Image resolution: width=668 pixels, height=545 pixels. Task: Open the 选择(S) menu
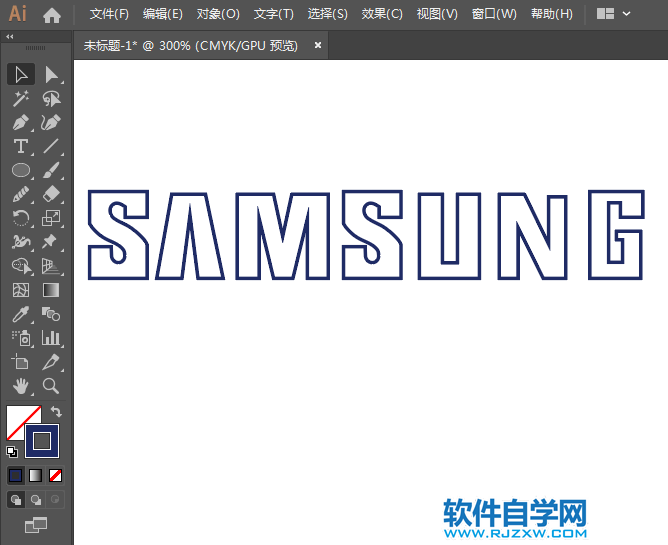pos(328,14)
